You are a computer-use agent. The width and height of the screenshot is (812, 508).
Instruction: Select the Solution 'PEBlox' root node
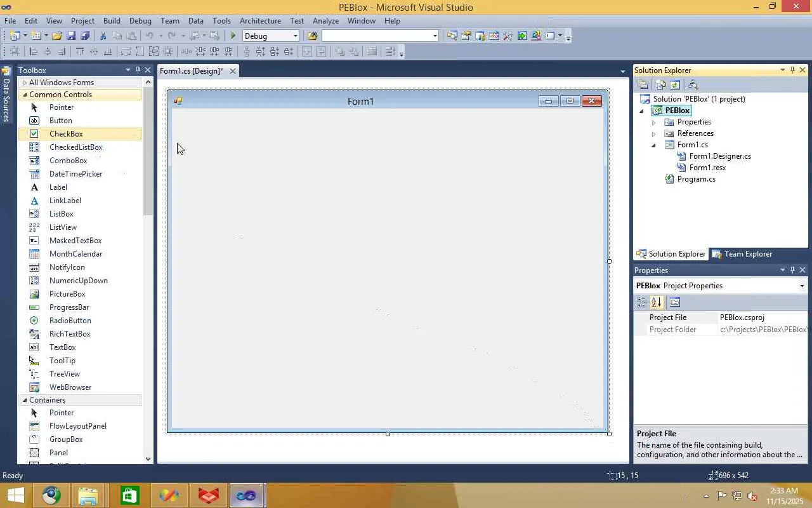point(699,99)
